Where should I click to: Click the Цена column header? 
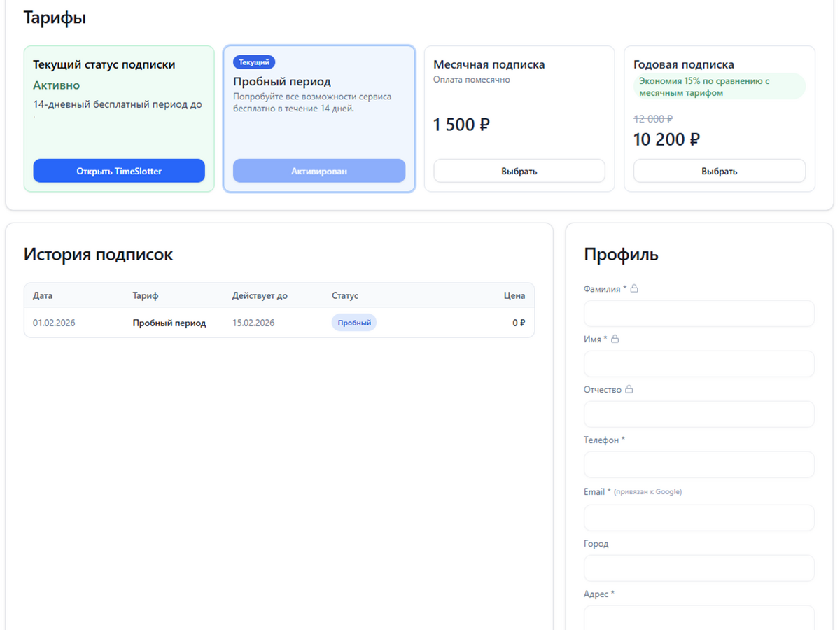(x=514, y=295)
